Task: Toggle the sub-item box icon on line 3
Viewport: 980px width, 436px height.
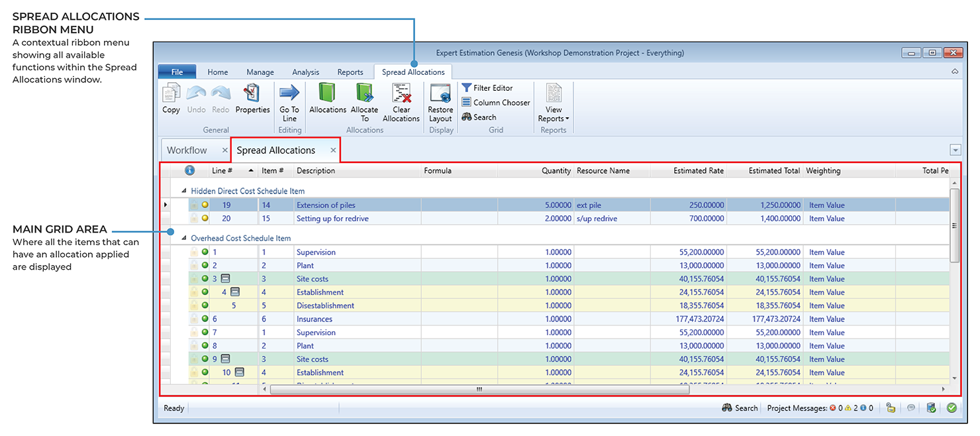Action: [225, 279]
